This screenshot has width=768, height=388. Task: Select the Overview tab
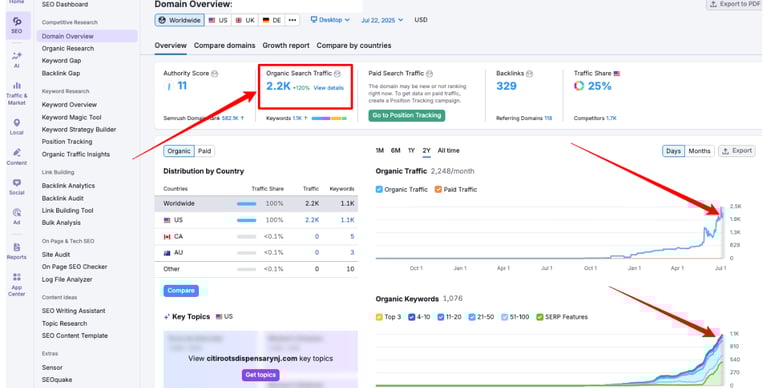tap(170, 45)
